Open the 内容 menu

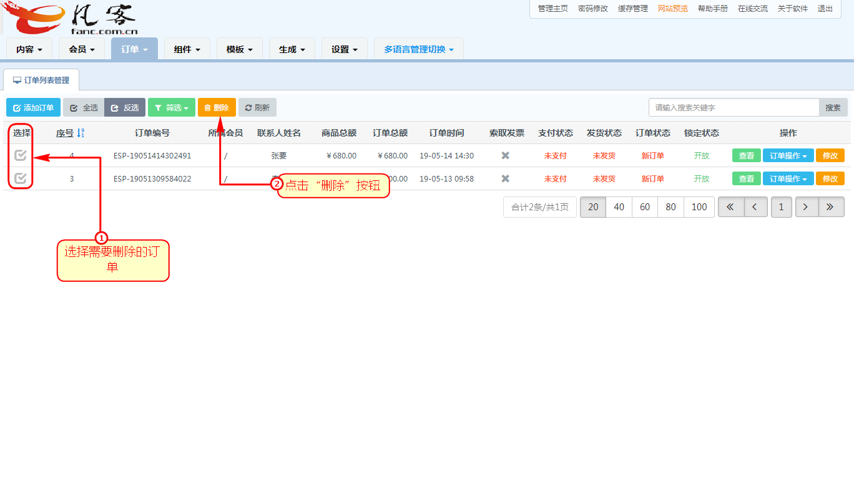29,49
